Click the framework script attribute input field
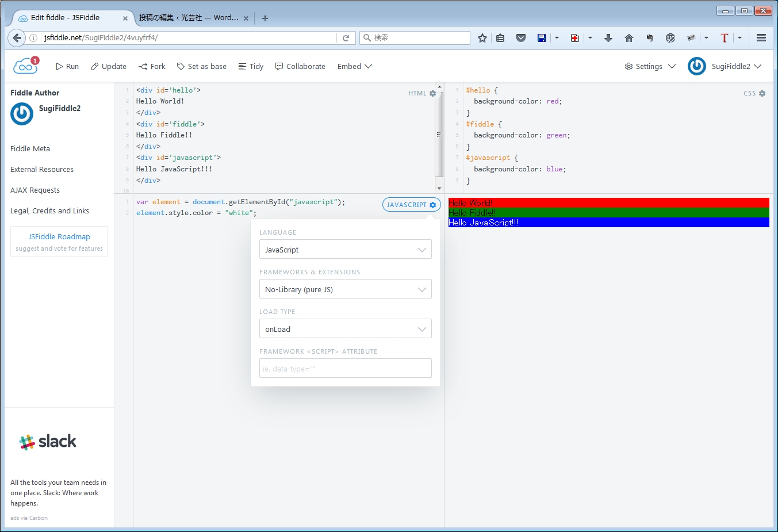The image size is (778, 532). pos(345,369)
